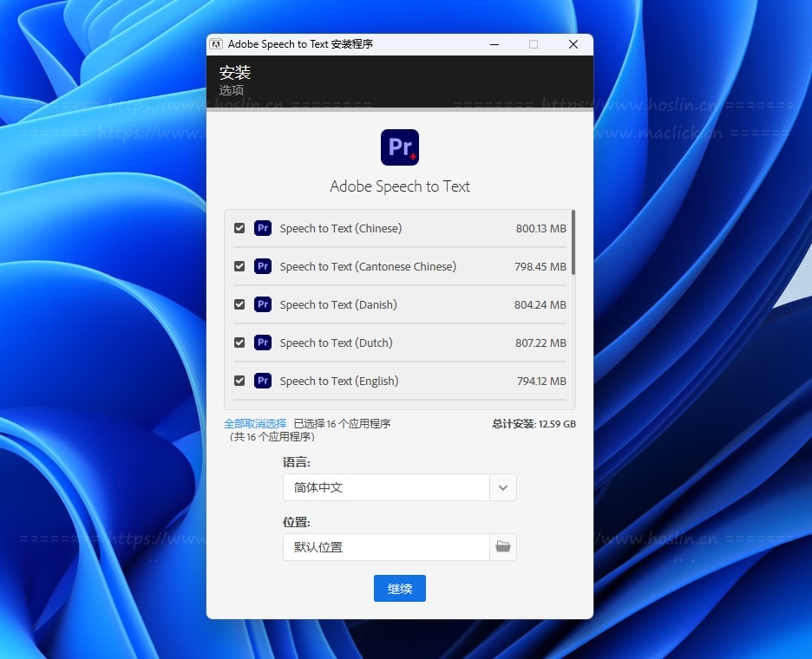
Task: Open the 简体中文 language combo box
Action: pos(399,487)
